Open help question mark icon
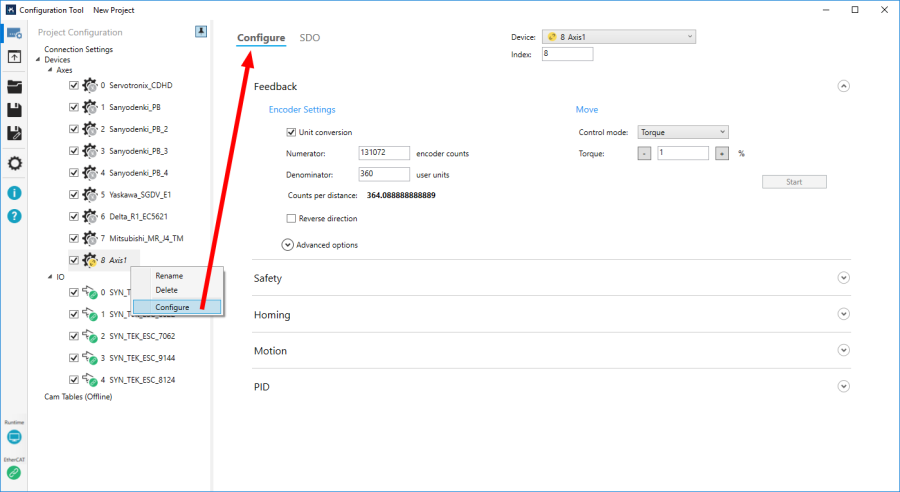This screenshot has width=900, height=492. click(x=14, y=216)
